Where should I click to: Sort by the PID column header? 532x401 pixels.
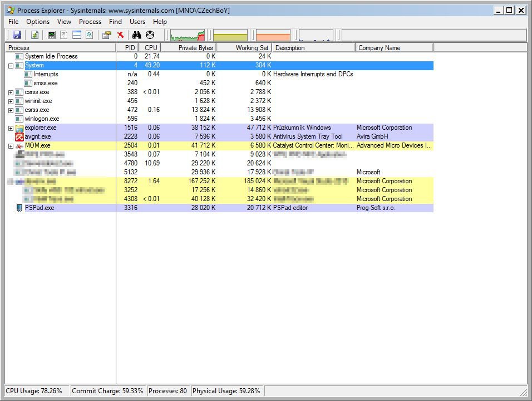coord(127,47)
